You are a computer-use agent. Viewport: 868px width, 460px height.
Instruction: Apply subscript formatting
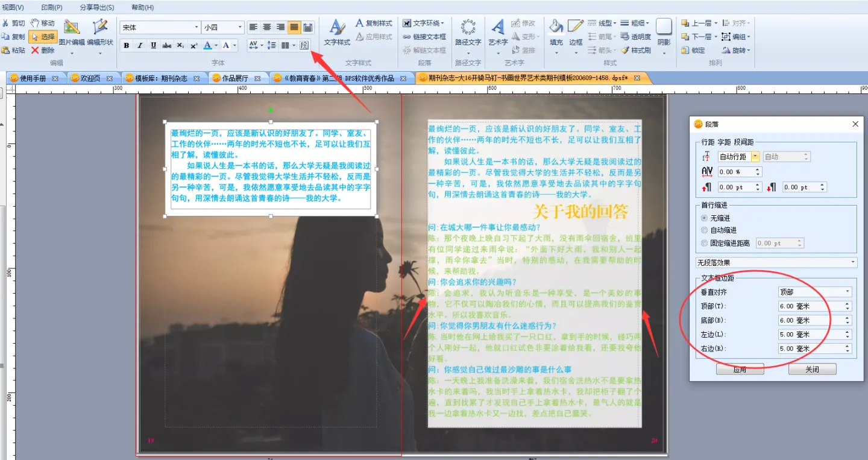click(x=181, y=45)
